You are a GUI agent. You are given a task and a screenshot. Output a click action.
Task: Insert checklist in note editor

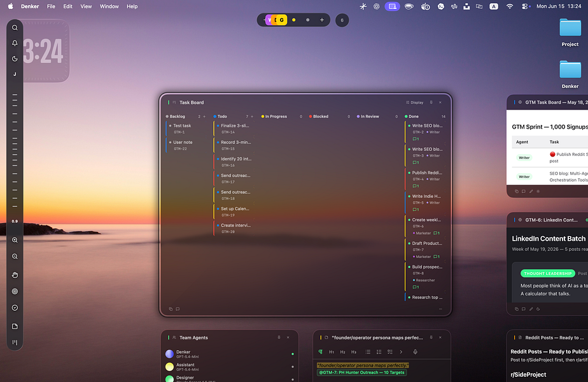click(x=390, y=352)
